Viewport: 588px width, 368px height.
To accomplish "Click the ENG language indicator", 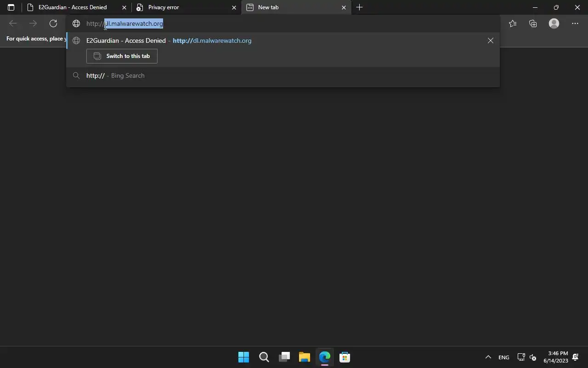I will tap(504, 357).
